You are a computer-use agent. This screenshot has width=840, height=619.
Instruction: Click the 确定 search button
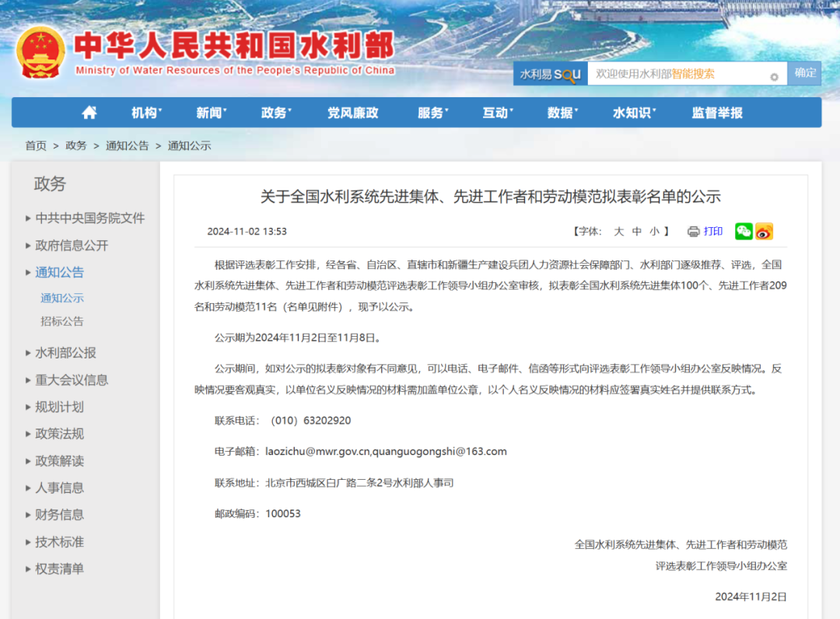pyautogui.click(x=805, y=73)
